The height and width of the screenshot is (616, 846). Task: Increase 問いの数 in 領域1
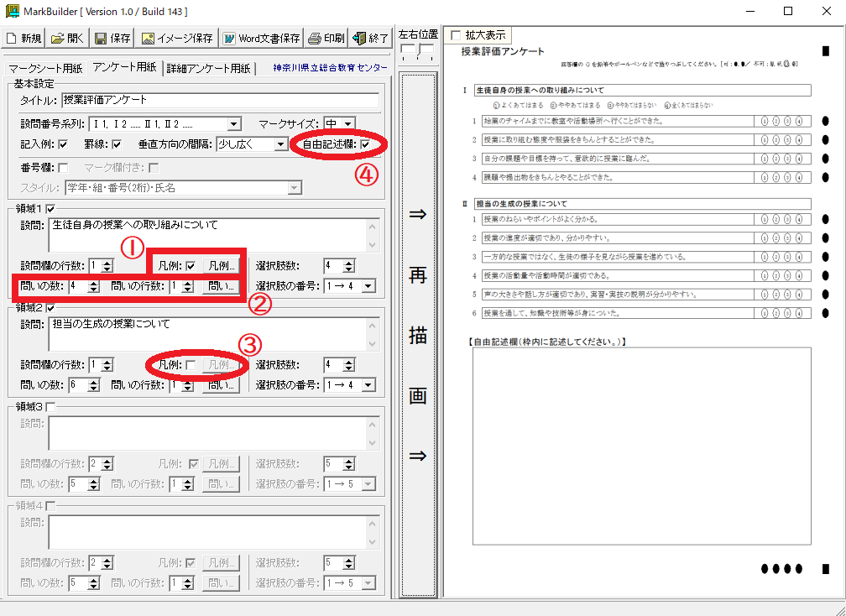click(94, 283)
